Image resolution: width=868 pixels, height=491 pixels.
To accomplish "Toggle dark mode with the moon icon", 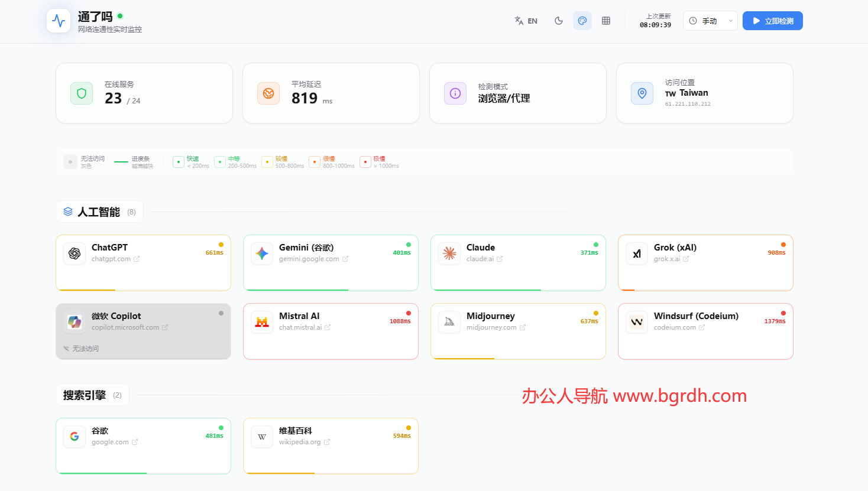I will 559,21.
